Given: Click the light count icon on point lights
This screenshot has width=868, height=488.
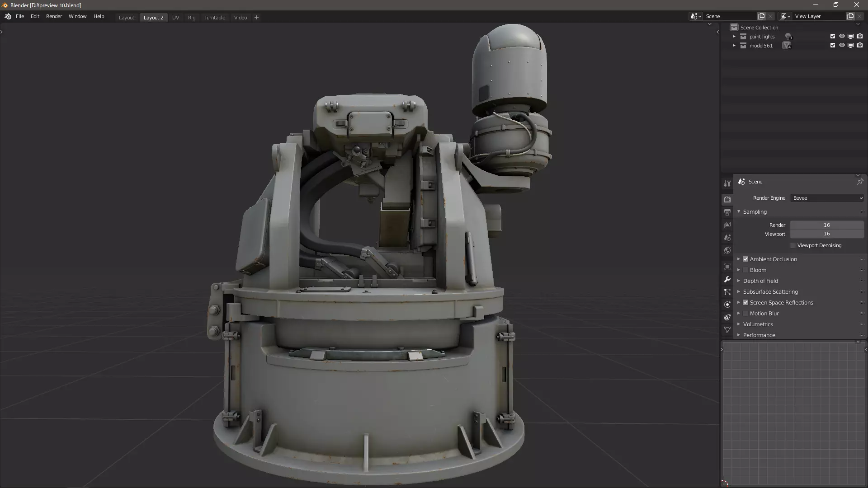Looking at the screenshot, I should (x=788, y=37).
